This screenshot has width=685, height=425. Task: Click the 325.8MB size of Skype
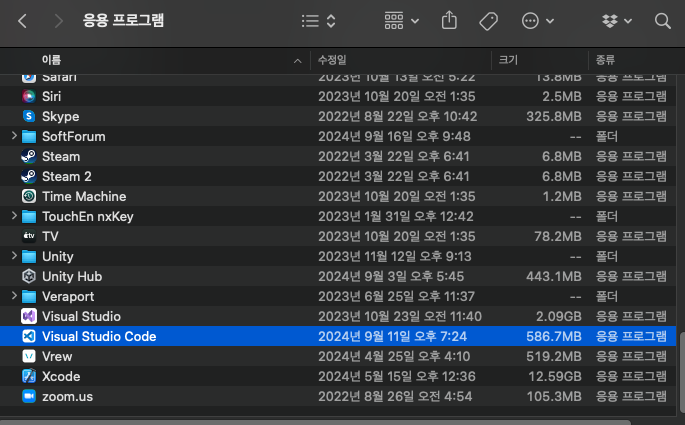pos(554,117)
